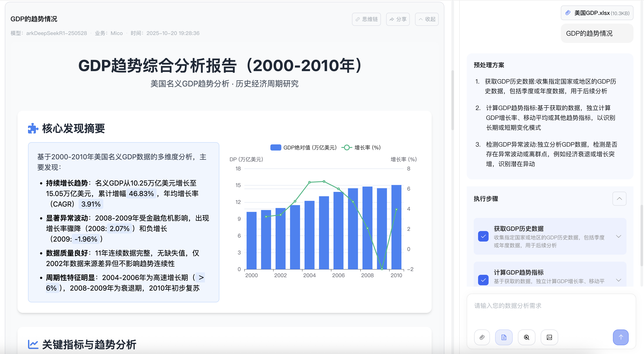Click the paperclip attachment icon in input box
Image resolution: width=644 pixels, height=354 pixels.
[x=482, y=337]
